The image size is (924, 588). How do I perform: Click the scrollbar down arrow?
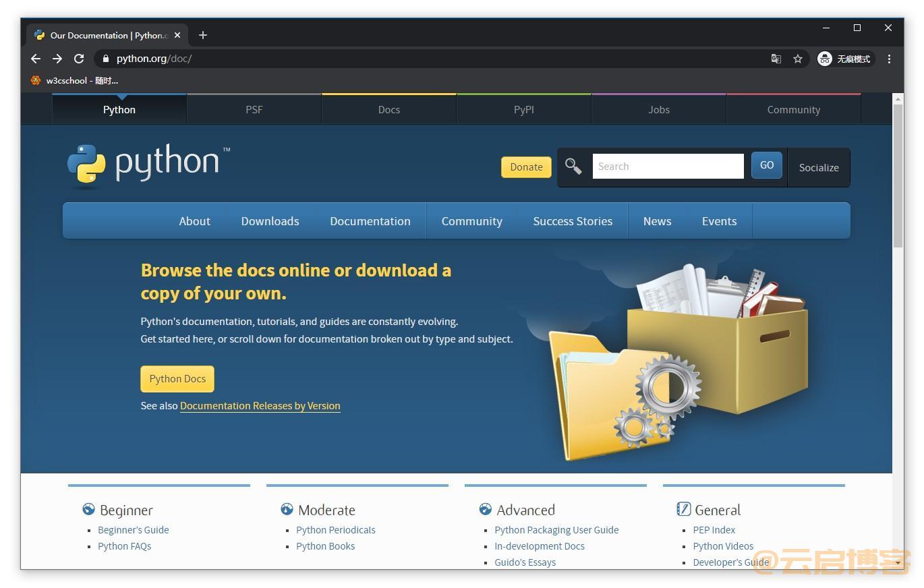click(898, 564)
